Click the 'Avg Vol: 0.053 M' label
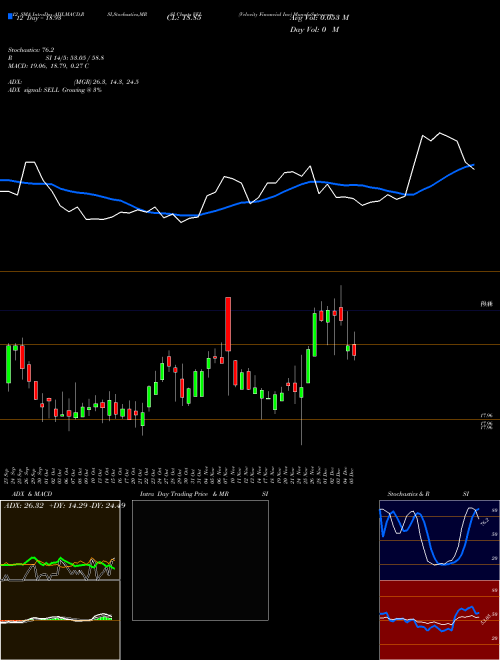Image resolution: width=500 pixels, height=660 pixels. 319,17
